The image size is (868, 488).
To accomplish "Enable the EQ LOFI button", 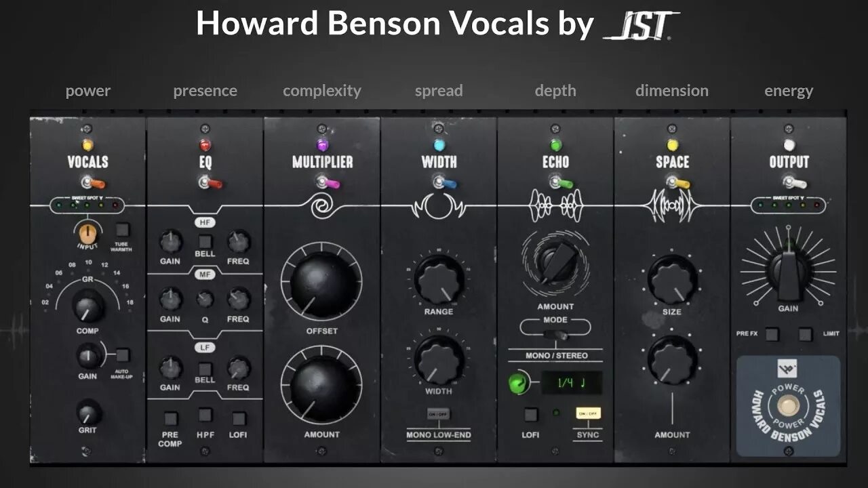I will click(x=239, y=418).
